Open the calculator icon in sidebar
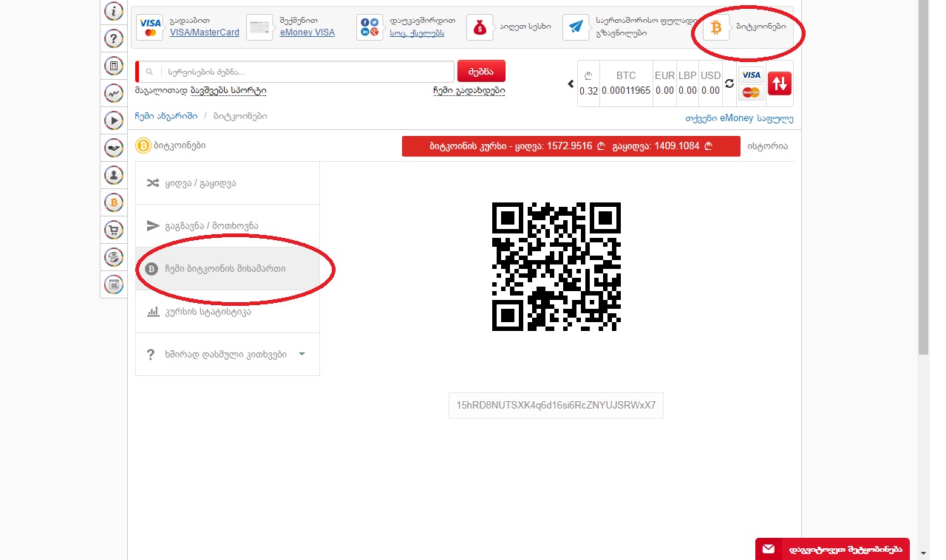This screenshot has width=946, height=560. coord(113,66)
